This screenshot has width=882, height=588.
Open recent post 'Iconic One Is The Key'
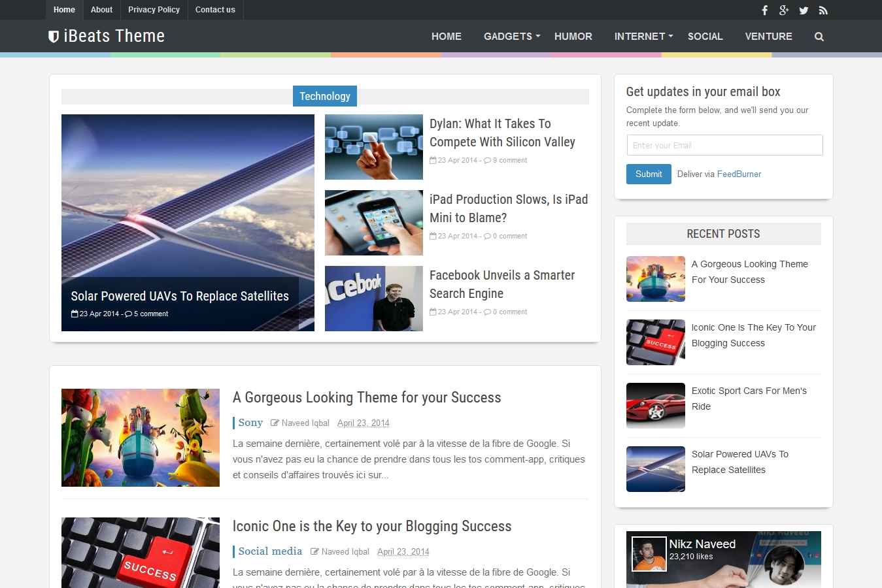(754, 335)
